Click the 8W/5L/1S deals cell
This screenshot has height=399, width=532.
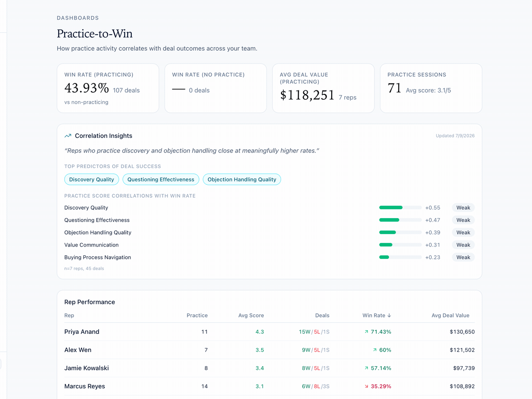316,368
